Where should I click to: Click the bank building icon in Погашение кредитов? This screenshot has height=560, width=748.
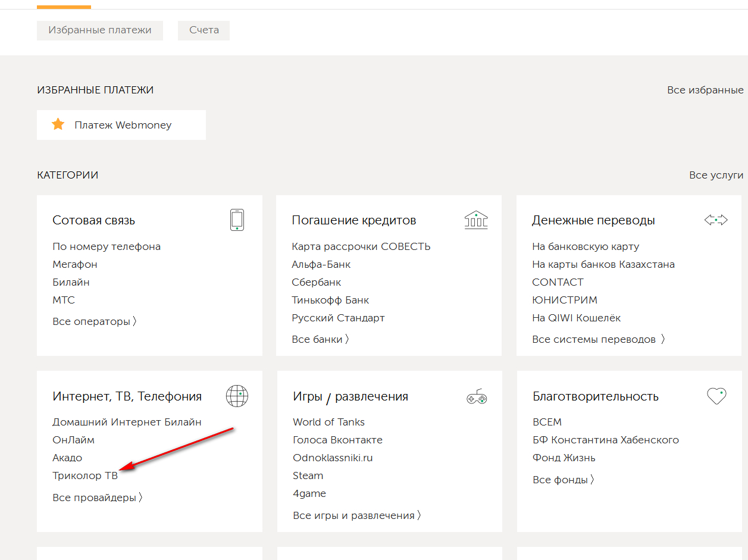click(x=475, y=220)
